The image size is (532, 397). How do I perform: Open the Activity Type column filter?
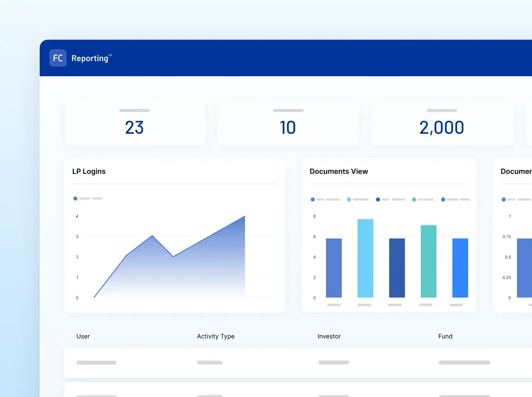pyautogui.click(x=216, y=336)
